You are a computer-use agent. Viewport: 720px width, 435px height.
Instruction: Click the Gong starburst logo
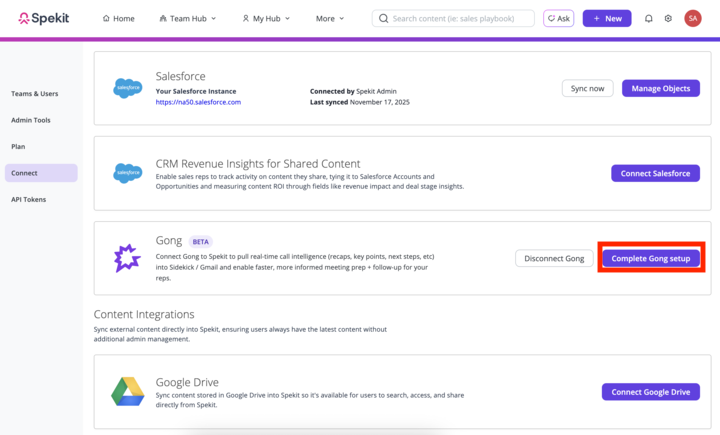(x=128, y=258)
